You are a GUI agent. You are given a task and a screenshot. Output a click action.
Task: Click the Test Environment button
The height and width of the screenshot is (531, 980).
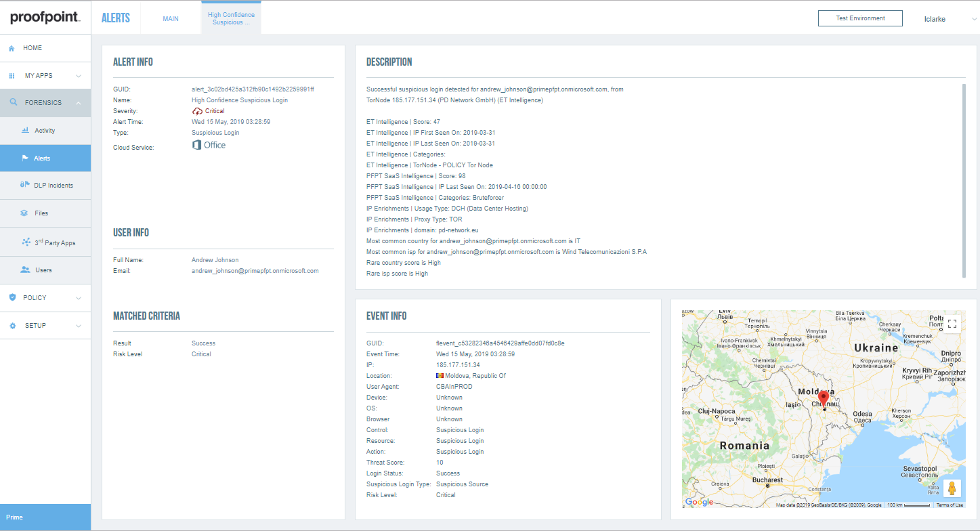coord(860,18)
